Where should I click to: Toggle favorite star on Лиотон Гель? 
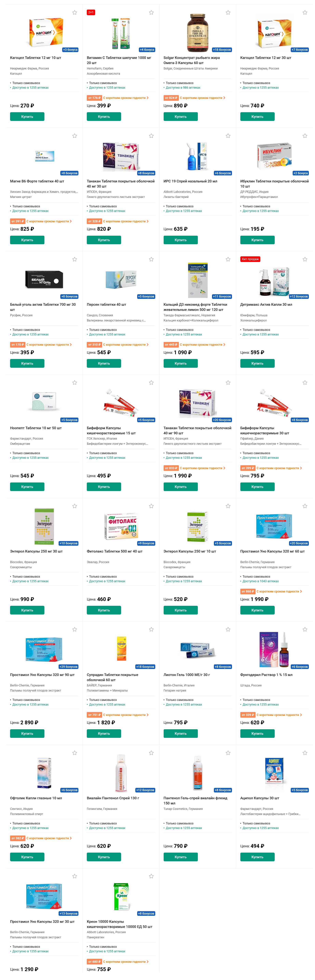click(x=228, y=629)
